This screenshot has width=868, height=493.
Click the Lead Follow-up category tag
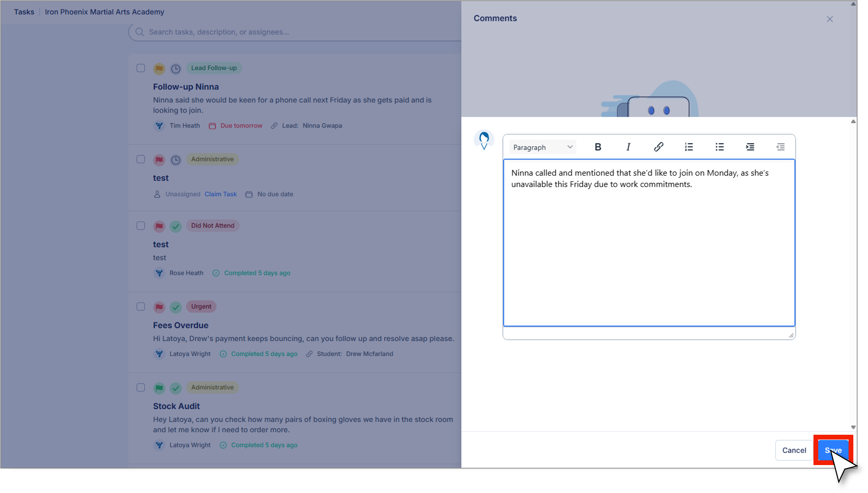tap(214, 68)
